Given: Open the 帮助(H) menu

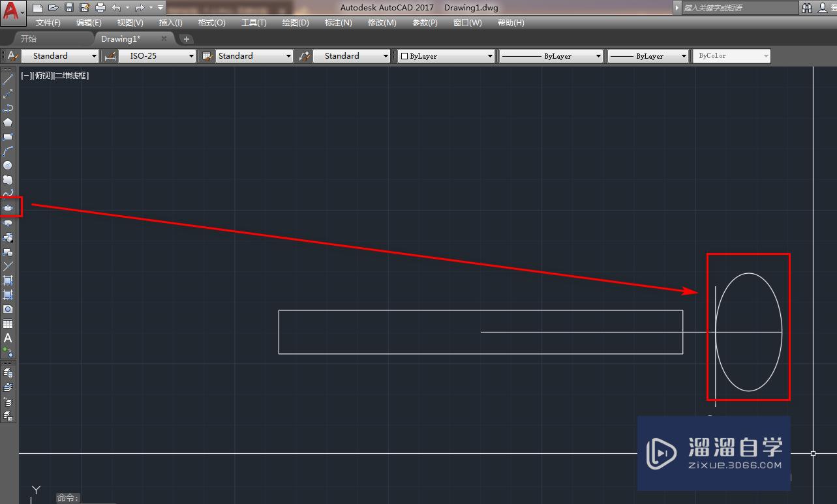Looking at the screenshot, I should pos(511,23).
